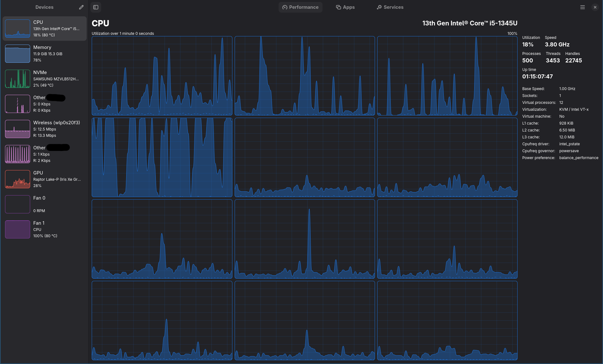Select the second Other network device

[44, 154]
